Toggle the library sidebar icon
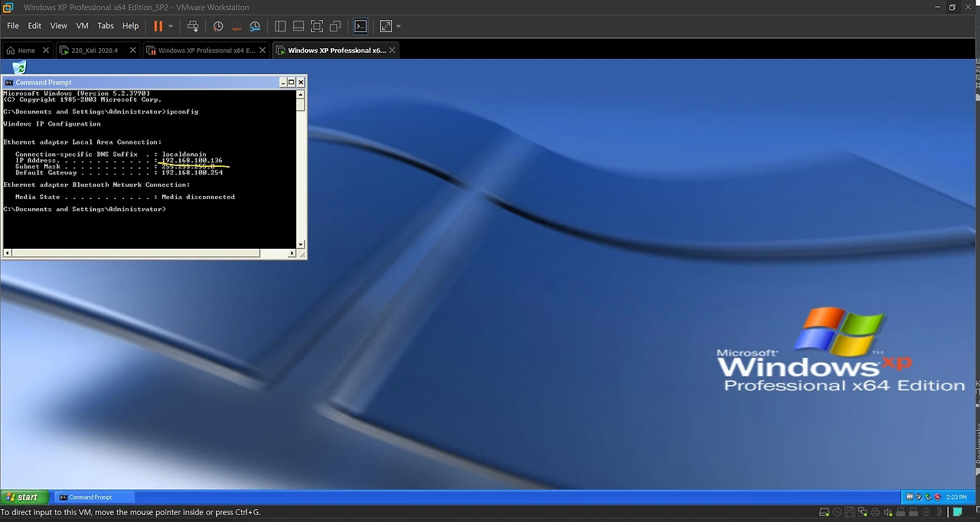This screenshot has height=522, width=980. pos(280,26)
